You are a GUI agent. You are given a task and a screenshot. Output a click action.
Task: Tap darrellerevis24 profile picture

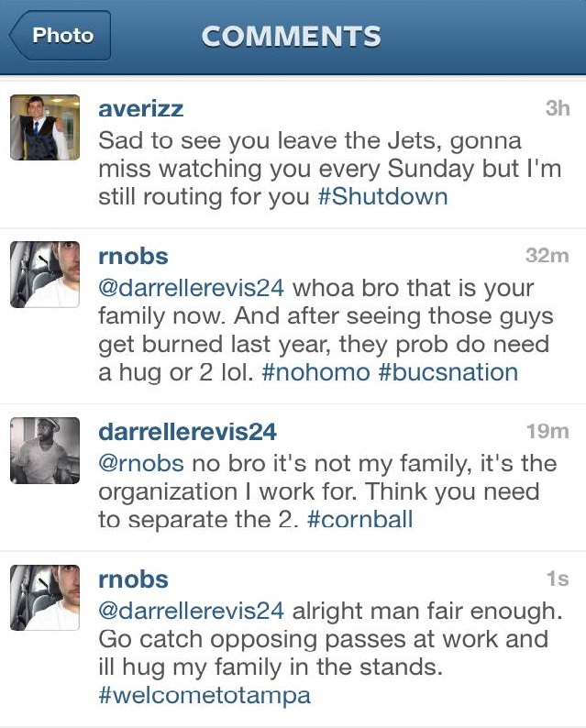click(x=45, y=450)
